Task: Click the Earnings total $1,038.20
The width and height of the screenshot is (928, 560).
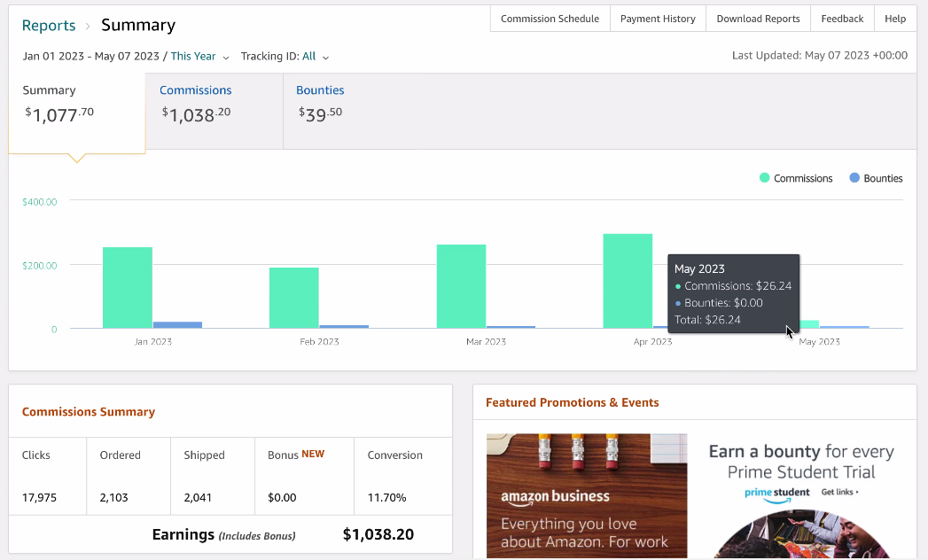Action: (x=378, y=534)
